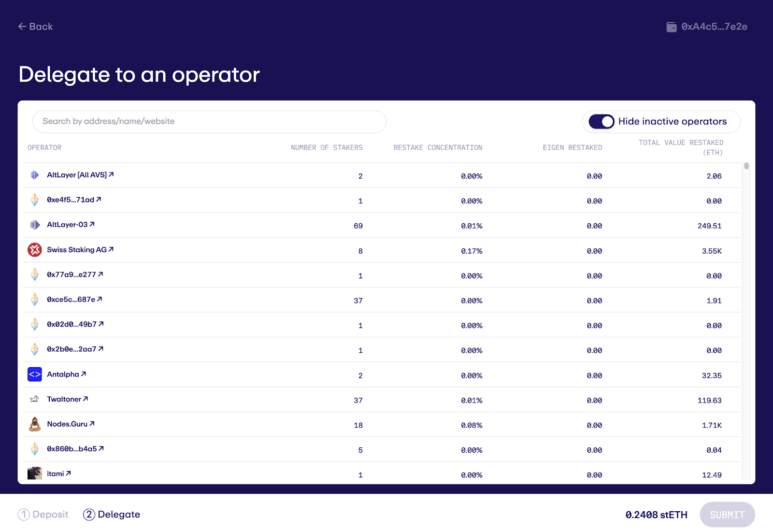Viewport: 773px width, 532px height.
Task: Click the Swiss Staking AG red logo
Action: tap(35, 250)
